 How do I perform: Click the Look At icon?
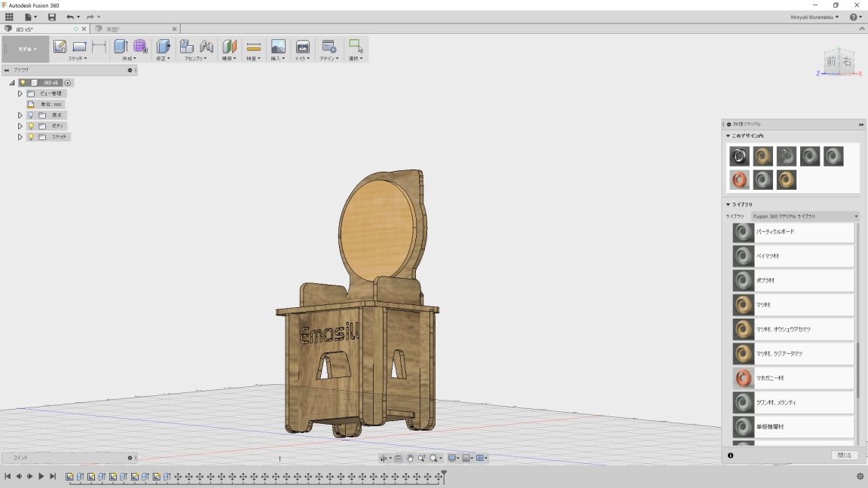398,458
